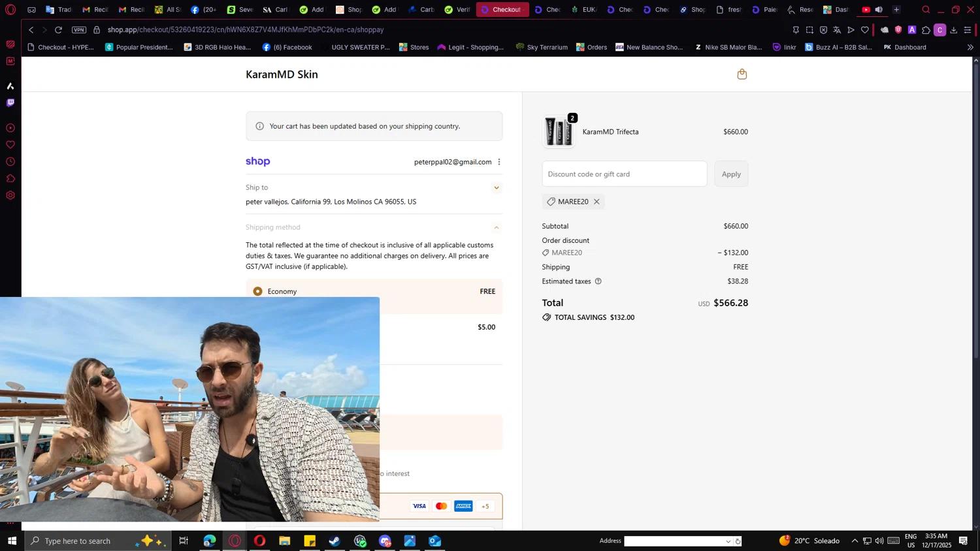
Task: Click the address bar URL
Action: click(246, 30)
